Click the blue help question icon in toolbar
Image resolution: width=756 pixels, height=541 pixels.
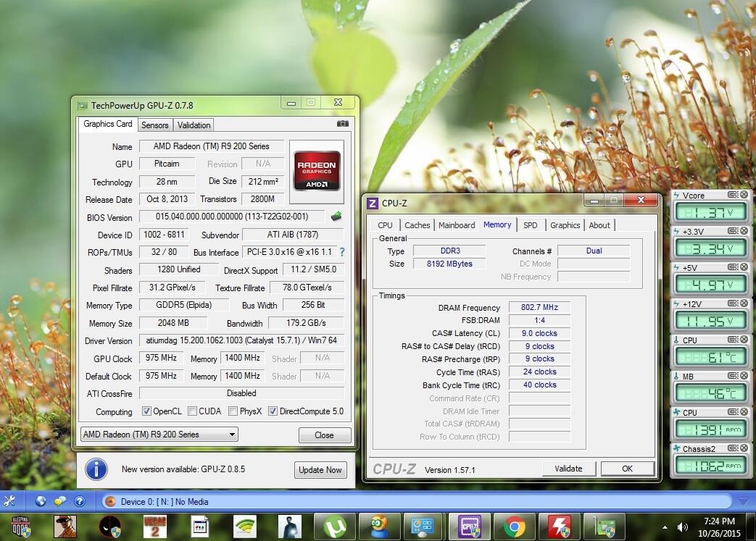(79, 501)
